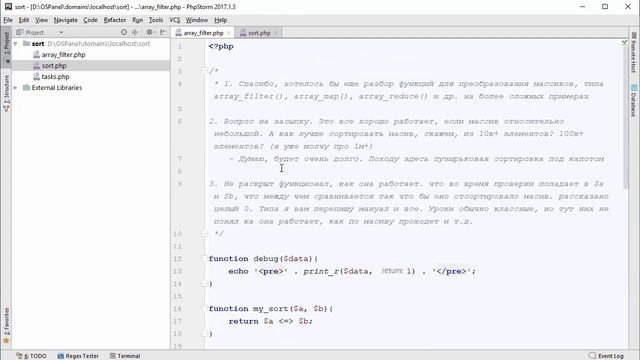The image size is (640, 360).
Task: Select tasks.php in project tree
Action: [x=55, y=76]
